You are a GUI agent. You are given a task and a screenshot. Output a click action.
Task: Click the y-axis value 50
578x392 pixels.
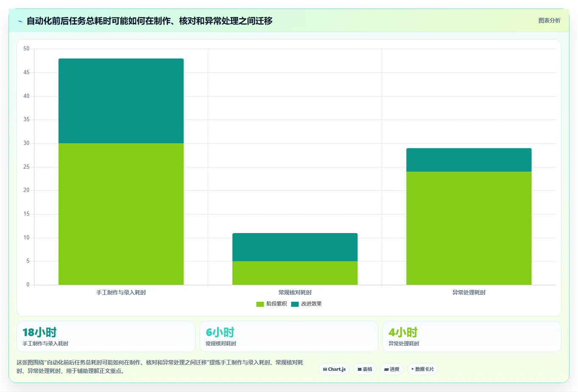click(26, 49)
